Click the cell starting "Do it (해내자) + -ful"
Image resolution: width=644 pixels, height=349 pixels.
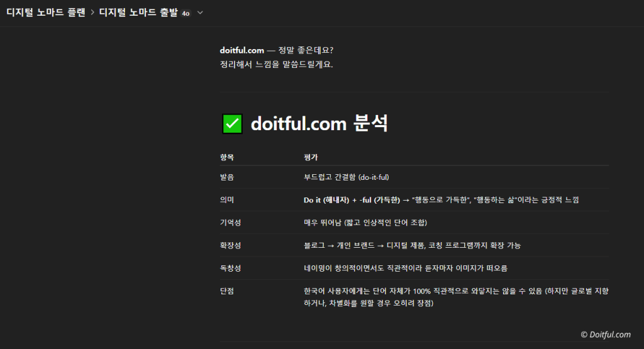(441, 200)
